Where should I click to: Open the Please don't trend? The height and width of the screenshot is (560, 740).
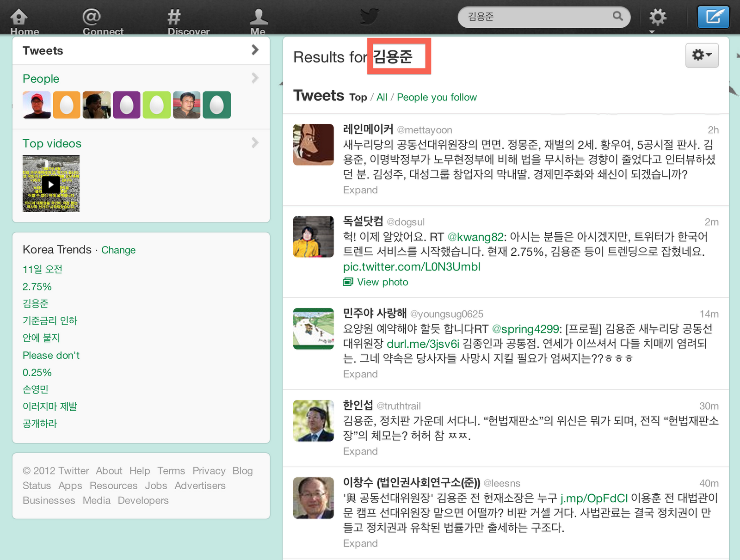(x=51, y=355)
